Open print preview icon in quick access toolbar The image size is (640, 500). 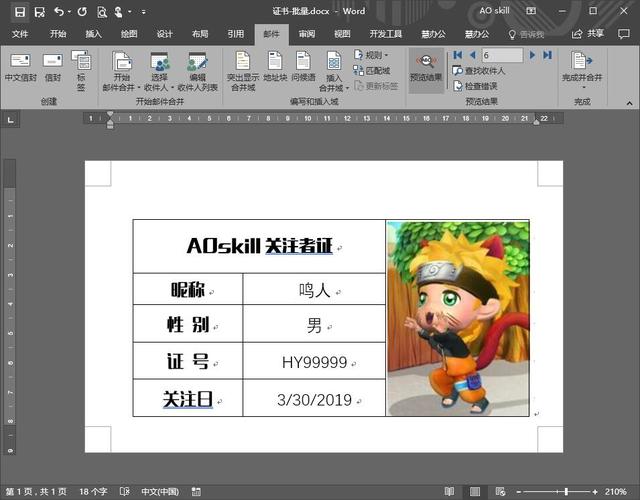101,12
